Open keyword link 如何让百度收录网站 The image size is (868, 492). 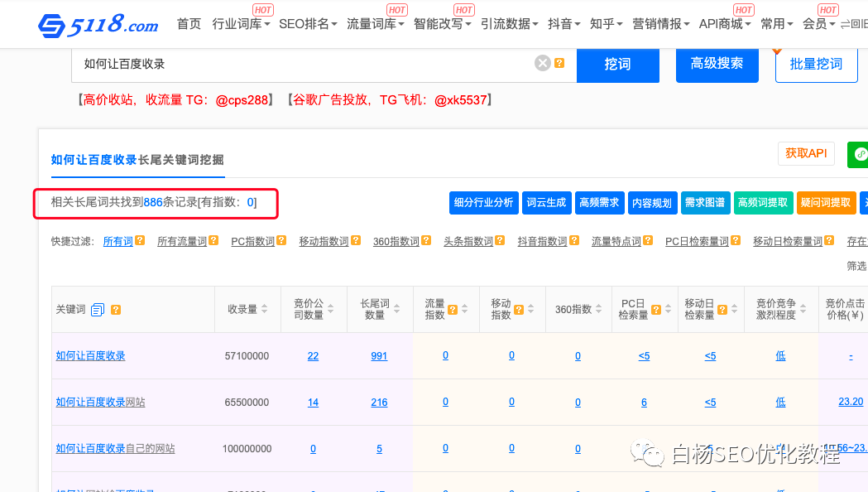(x=100, y=403)
